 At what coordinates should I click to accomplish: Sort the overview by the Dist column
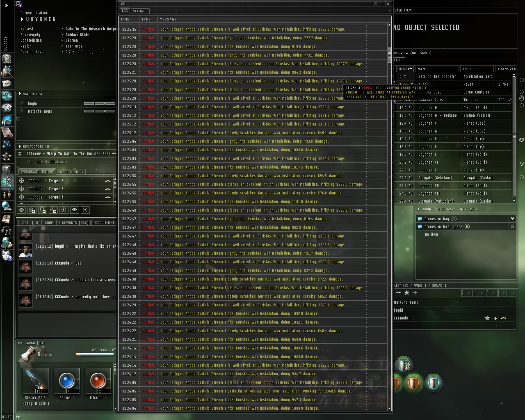[x=404, y=69]
